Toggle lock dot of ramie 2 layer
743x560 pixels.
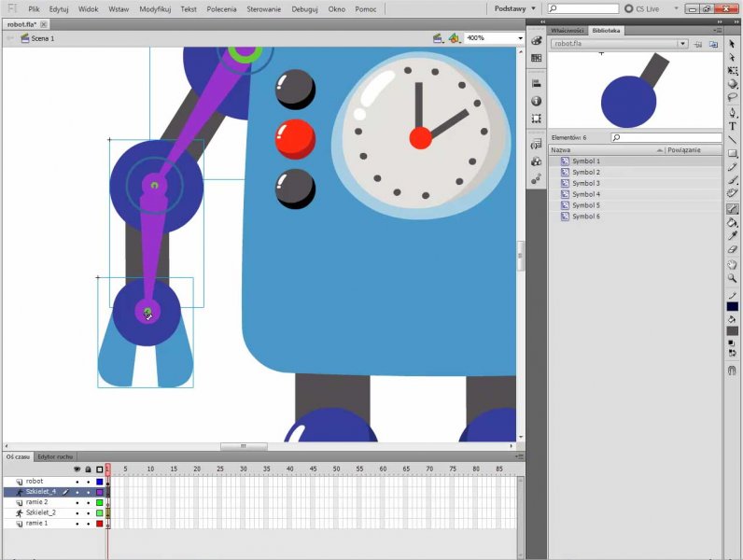[88, 502]
